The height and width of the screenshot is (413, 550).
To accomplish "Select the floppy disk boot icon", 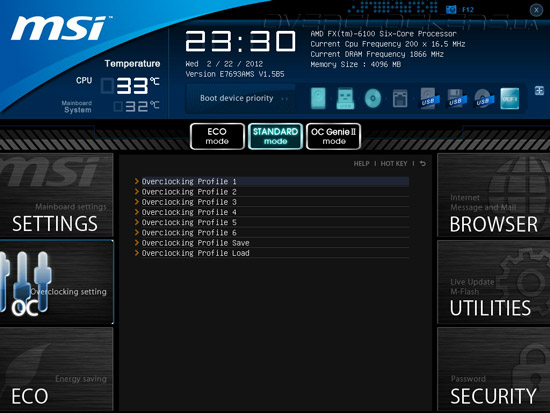I will [400, 98].
